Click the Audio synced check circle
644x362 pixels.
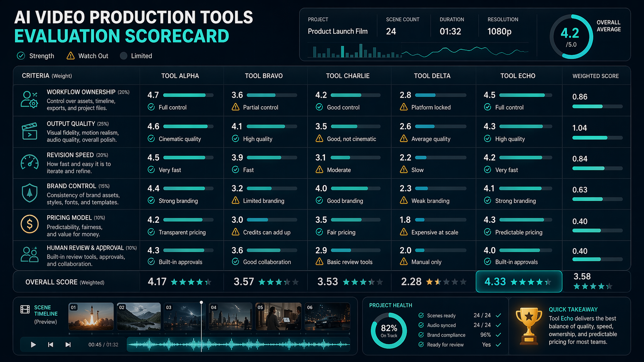click(x=421, y=325)
